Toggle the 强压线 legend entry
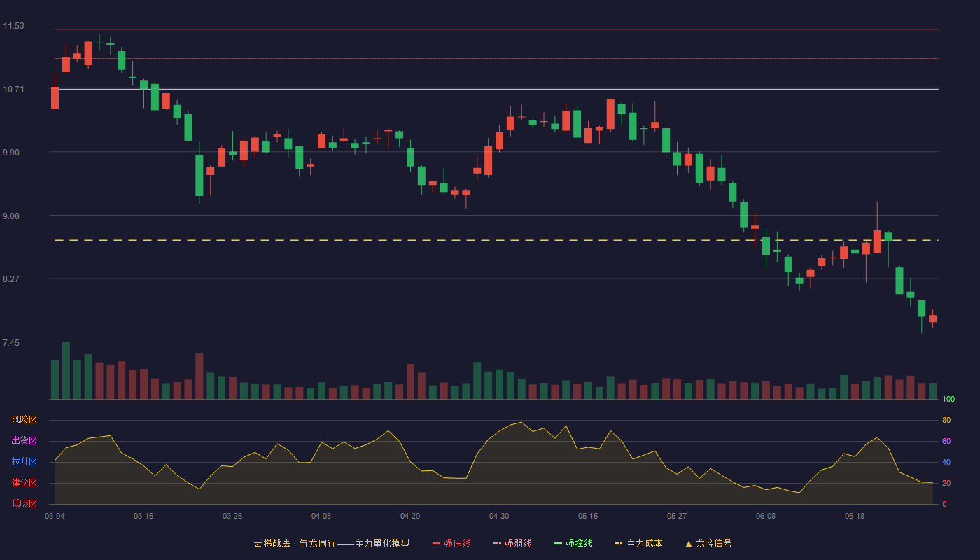 point(451,543)
